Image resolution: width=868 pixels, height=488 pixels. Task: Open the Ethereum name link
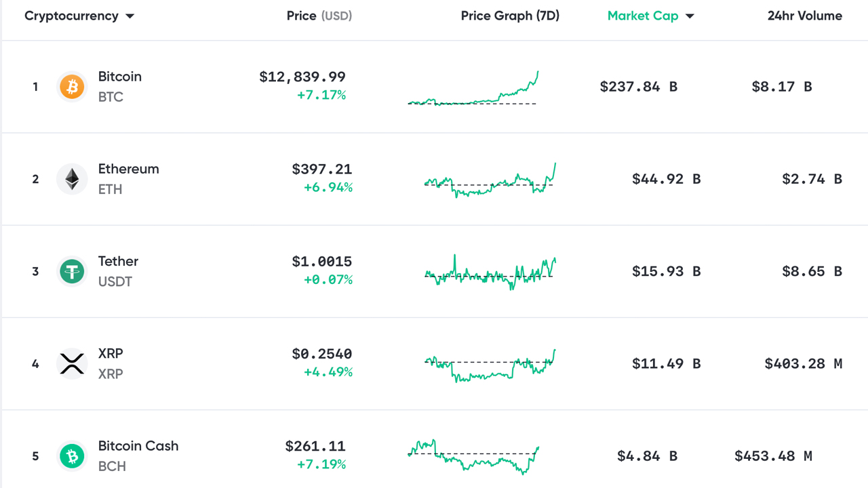click(129, 169)
